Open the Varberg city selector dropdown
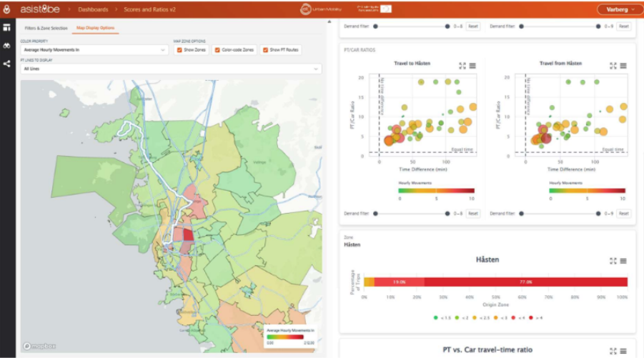The height and width of the screenshot is (358, 644). coord(616,9)
